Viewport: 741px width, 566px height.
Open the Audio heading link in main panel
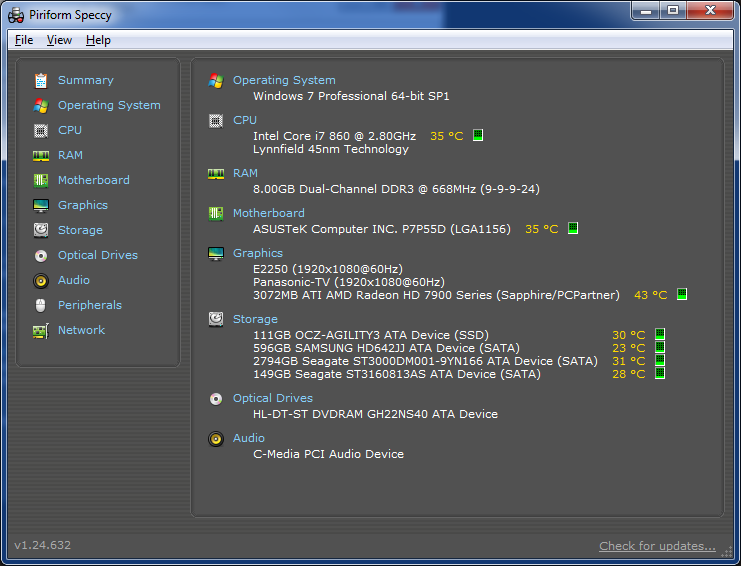click(x=249, y=438)
